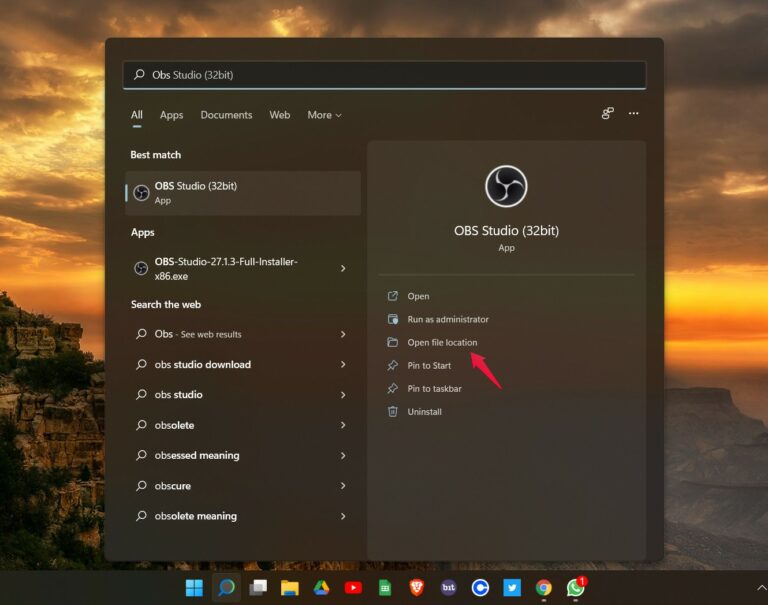Expand arrow beside obs studio suggestion
This screenshot has height=605, width=768.
[343, 395]
